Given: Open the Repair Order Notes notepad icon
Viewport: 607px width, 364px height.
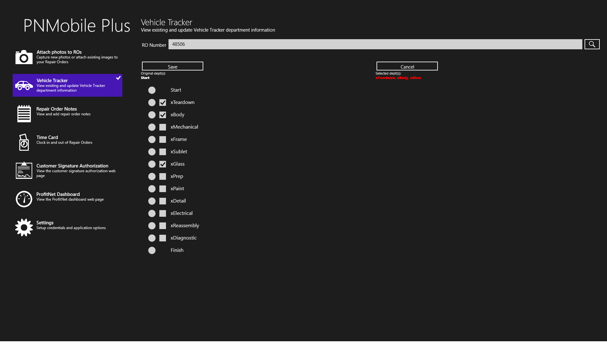Looking at the screenshot, I should pos(24,114).
